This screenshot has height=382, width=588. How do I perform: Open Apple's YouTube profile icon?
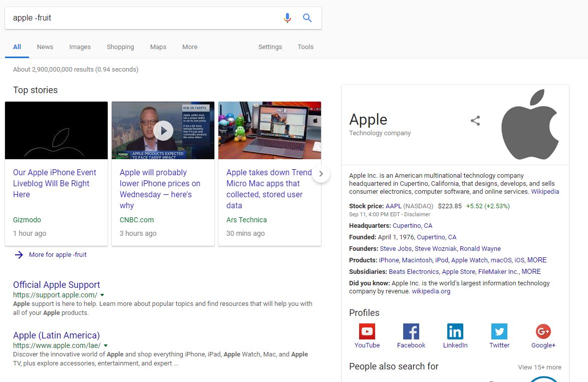click(367, 331)
